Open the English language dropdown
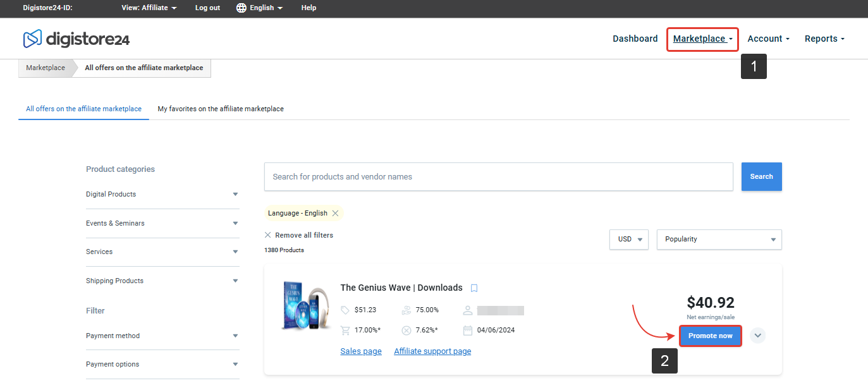 pyautogui.click(x=266, y=8)
